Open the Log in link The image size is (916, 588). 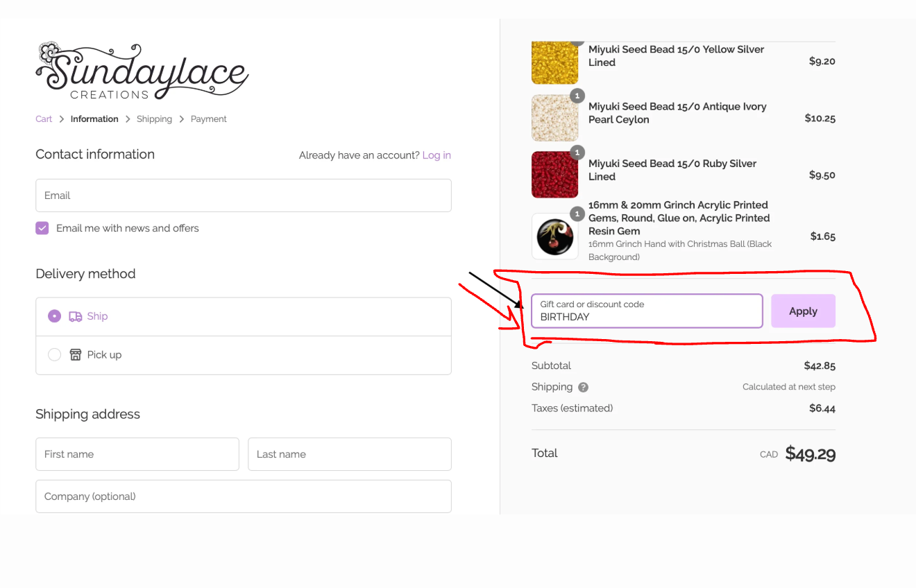(436, 155)
